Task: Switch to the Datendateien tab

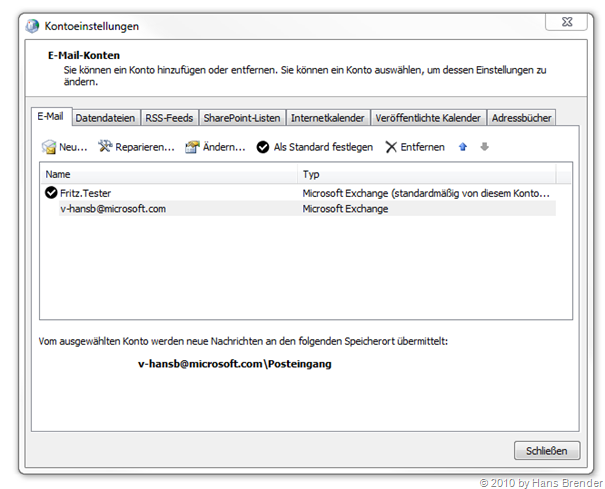Action: [105, 118]
